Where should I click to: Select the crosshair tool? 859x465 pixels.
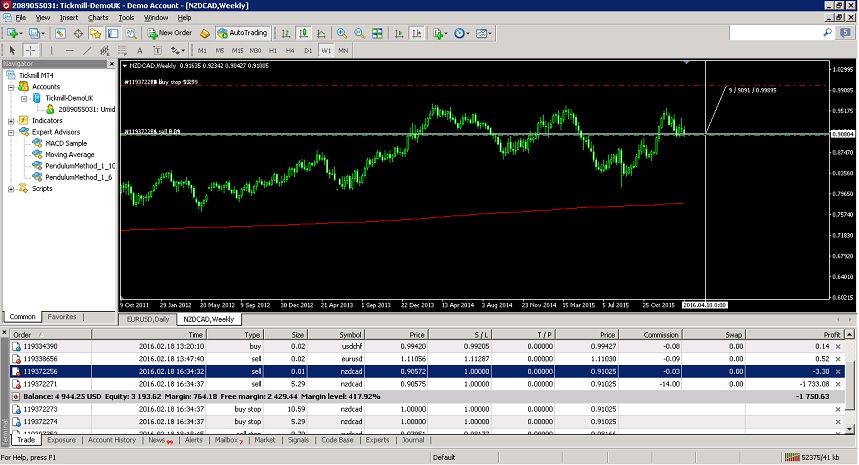point(30,50)
